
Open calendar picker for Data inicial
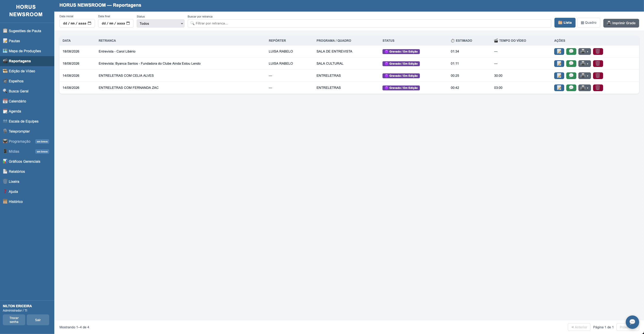pyautogui.click(x=89, y=23)
